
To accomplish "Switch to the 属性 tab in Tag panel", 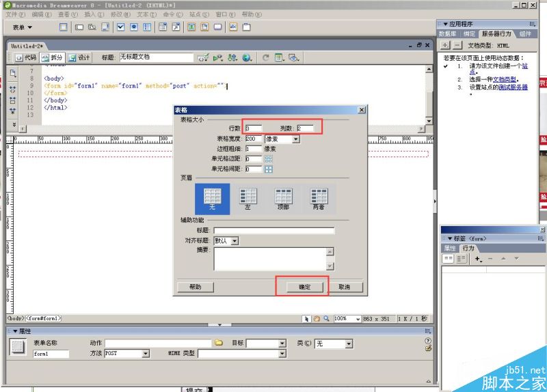I will 450,248.
